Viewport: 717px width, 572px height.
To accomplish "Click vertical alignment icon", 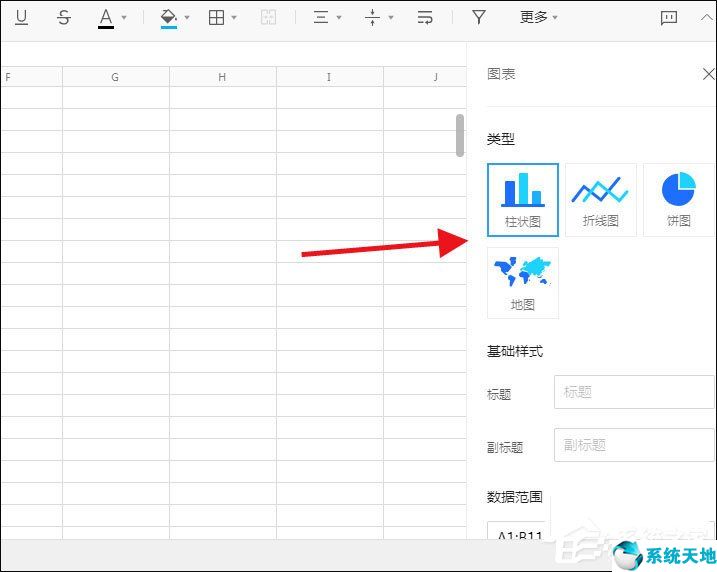I will tap(372, 18).
